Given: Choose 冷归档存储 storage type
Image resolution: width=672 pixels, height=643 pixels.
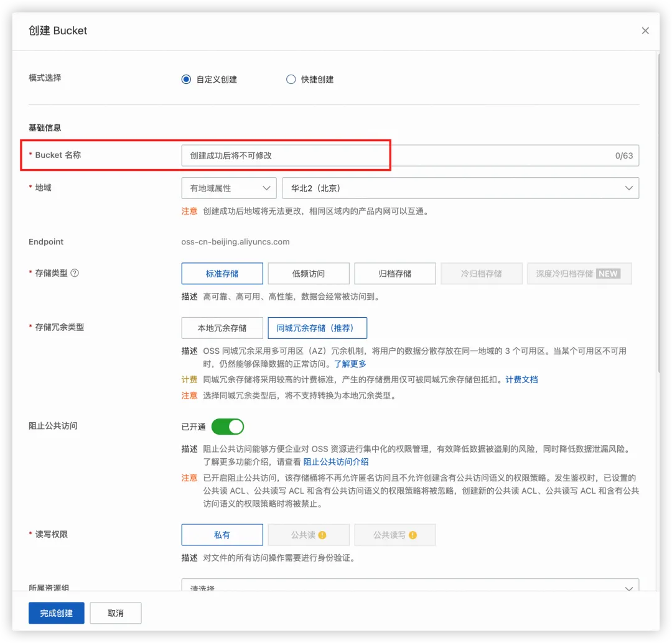Looking at the screenshot, I should 481,274.
